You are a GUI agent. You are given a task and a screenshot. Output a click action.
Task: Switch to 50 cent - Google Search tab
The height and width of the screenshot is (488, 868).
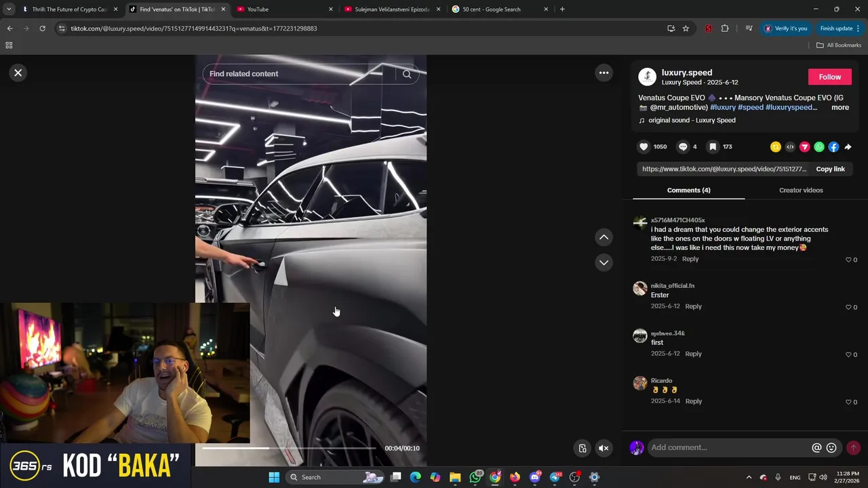[x=500, y=9]
